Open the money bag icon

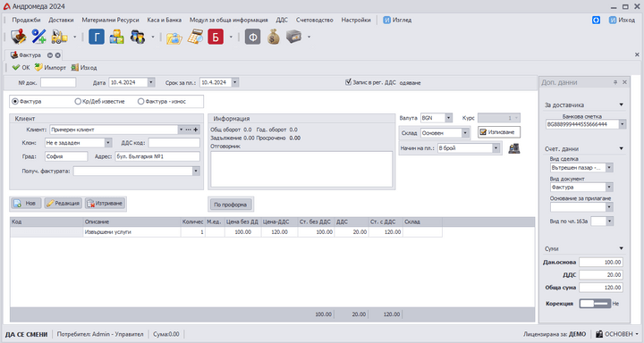(273, 37)
